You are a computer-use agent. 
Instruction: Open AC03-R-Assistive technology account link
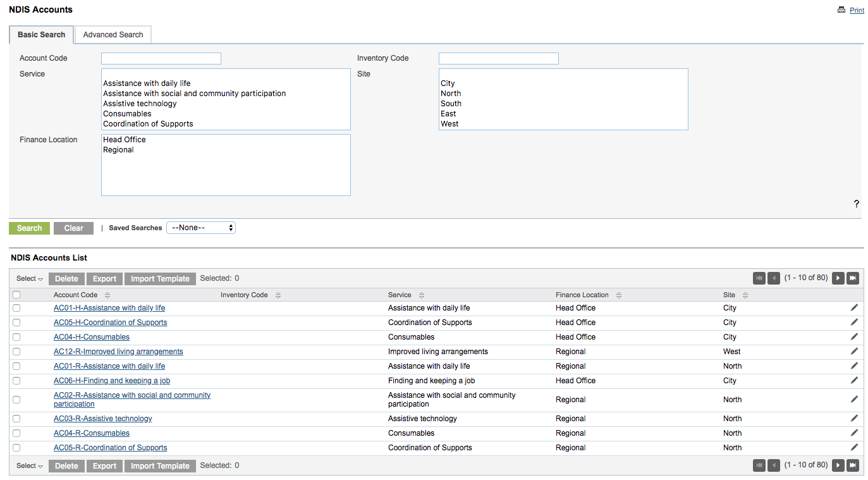click(103, 419)
